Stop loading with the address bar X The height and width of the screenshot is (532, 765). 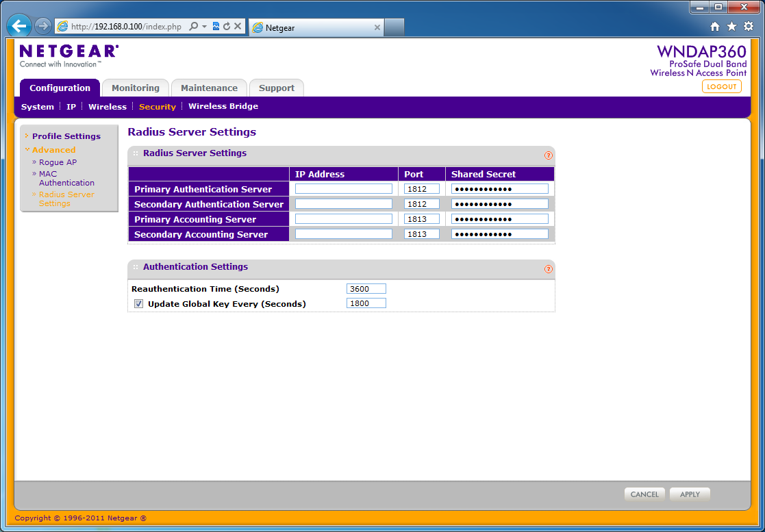(x=238, y=26)
